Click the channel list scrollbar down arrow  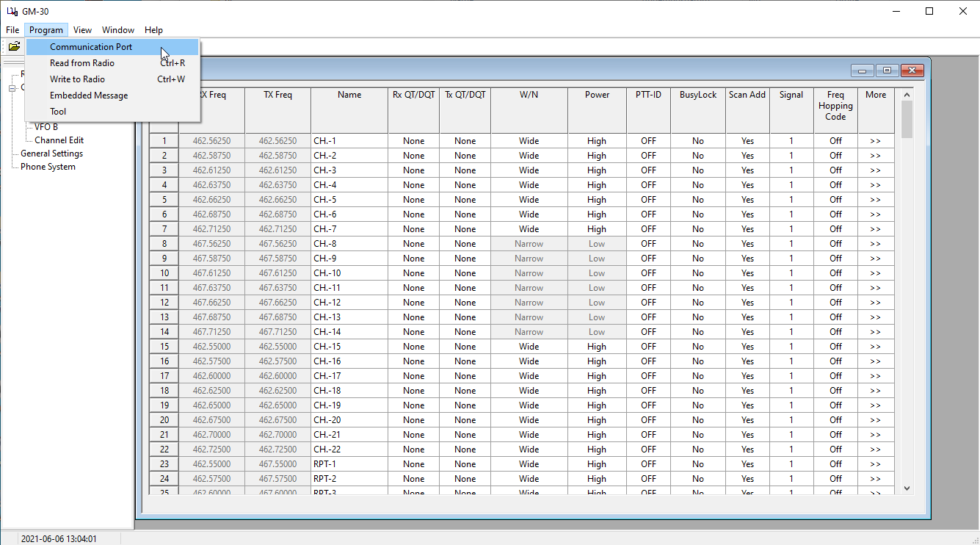click(x=907, y=488)
